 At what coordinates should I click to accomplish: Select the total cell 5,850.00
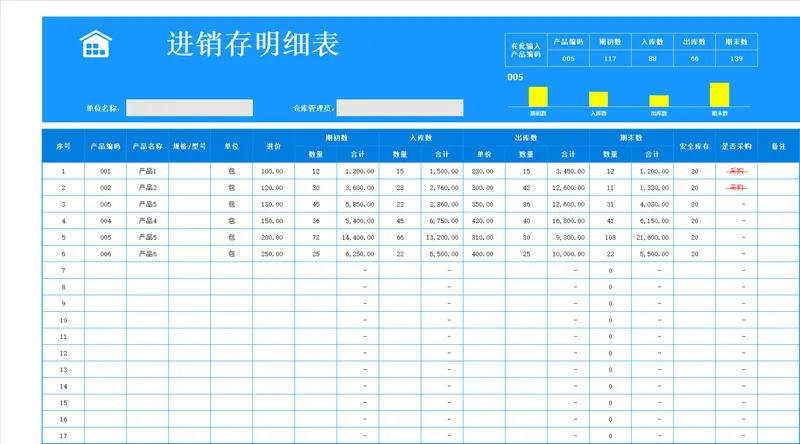358,204
